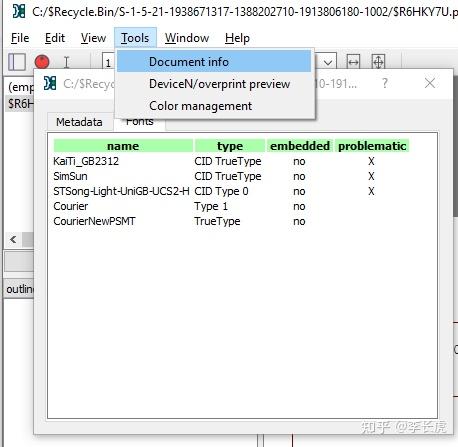Click the dialog's title bar app icon
This screenshot has height=447, width=458.
pyautogui.click(x=50, y=83)
